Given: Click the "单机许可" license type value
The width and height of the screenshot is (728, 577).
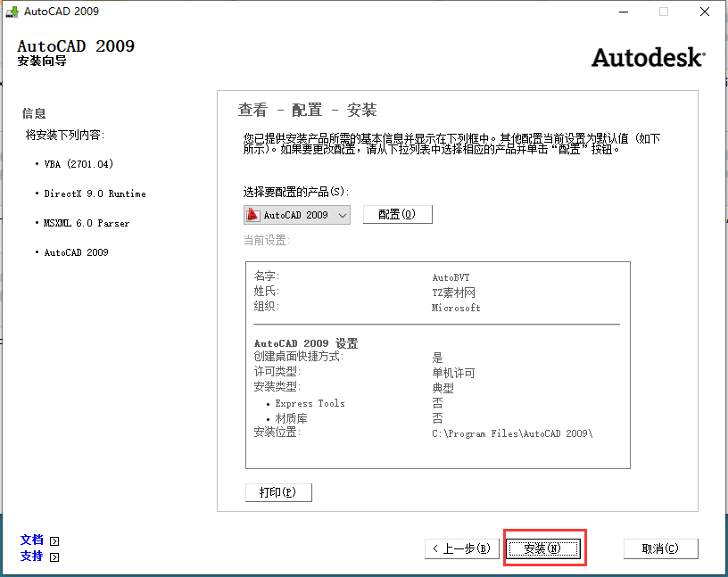Looking at the screenshot, I should coord(453,373).
